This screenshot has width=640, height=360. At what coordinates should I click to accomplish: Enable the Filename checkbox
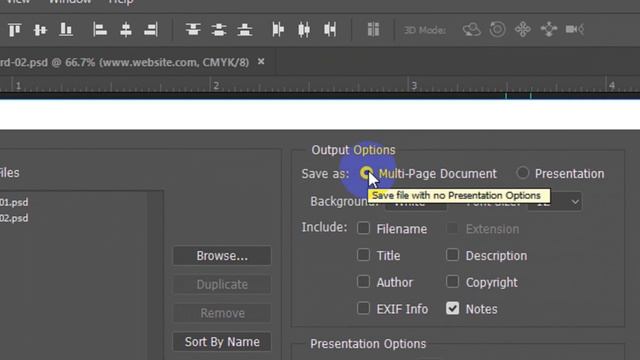pos(363,228)
